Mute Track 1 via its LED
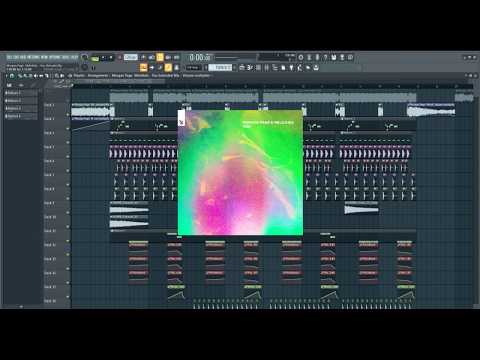This screenshot has height=360, width=480. click(68, 115)
